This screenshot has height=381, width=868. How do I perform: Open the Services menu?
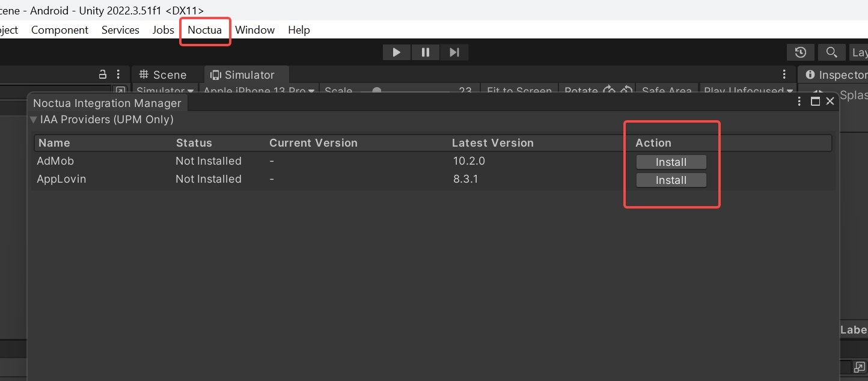120,30
